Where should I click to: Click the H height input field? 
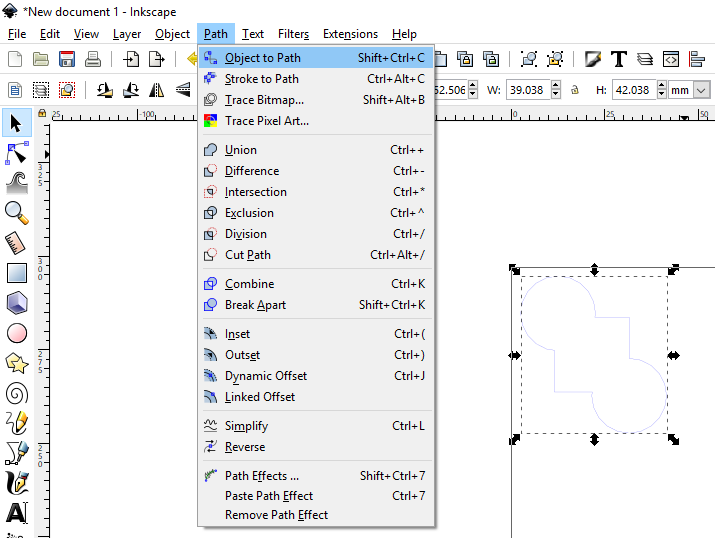point(634,90)
